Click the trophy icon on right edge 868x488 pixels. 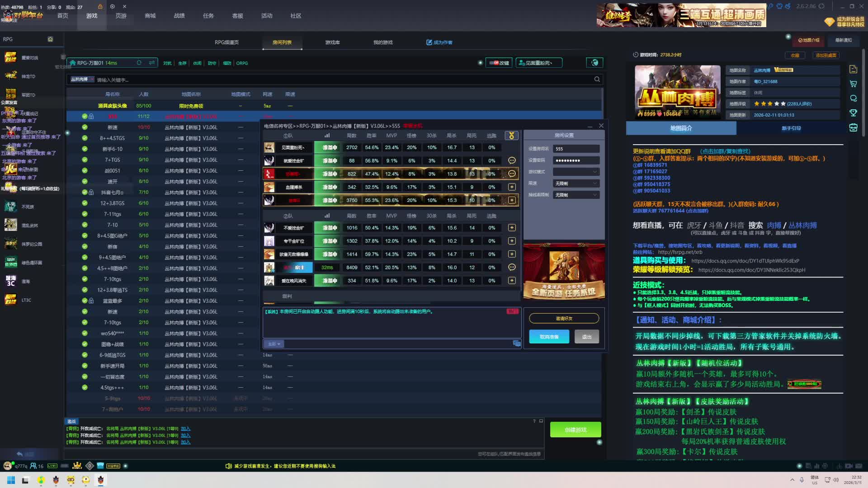(853, 113)
